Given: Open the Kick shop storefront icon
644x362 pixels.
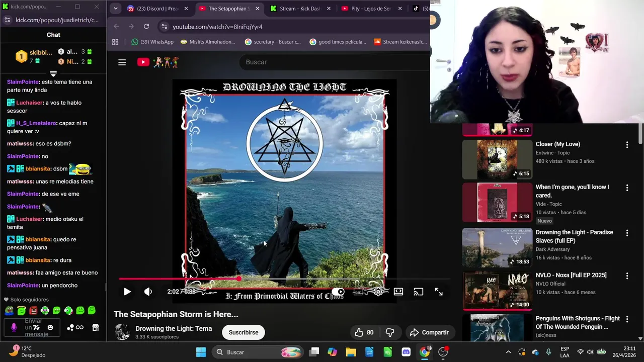Looking at the screenshot, I should point(96,327).
